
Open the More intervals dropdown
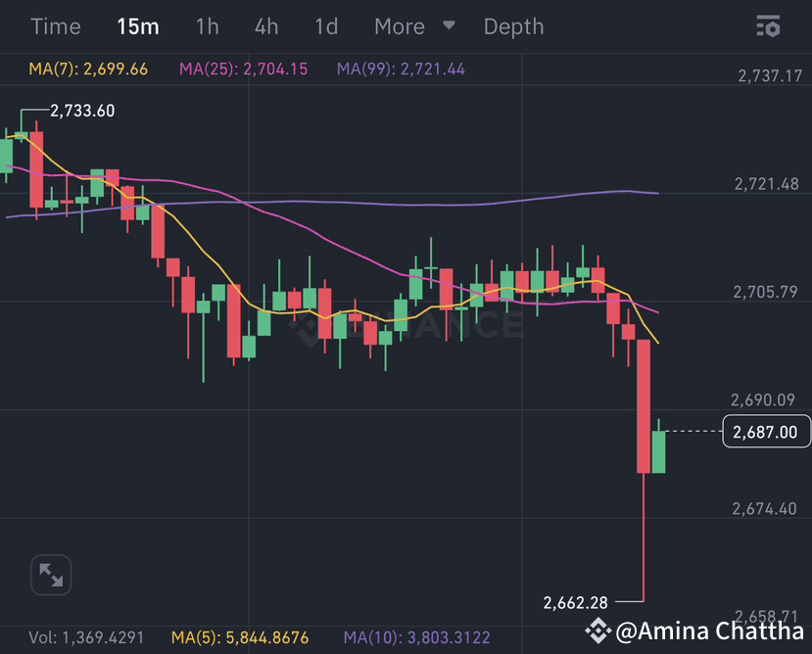(400, 26)
